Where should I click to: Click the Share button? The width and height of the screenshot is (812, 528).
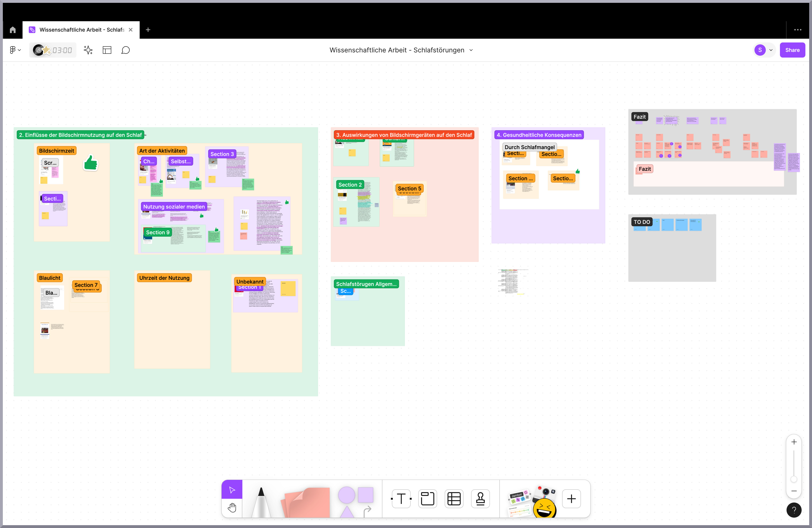tap(792, 50)
